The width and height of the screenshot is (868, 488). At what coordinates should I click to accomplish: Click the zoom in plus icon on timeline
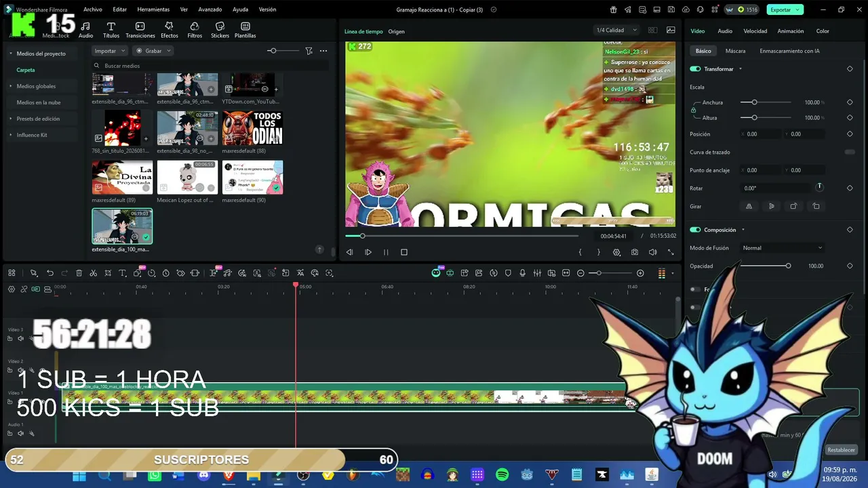[x=640, y=273]
